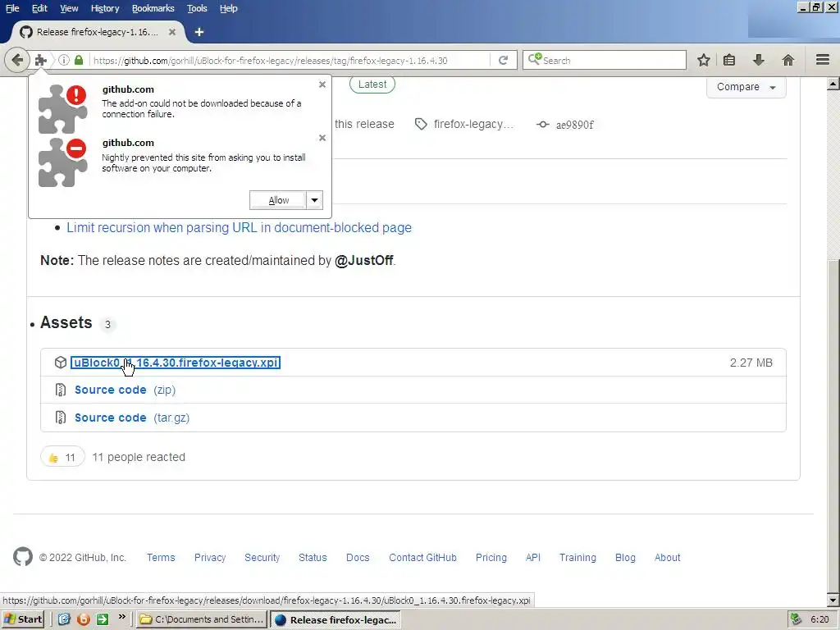Bookmark this page with the star icon
840x630 pixels.
(x=703, y=60)
